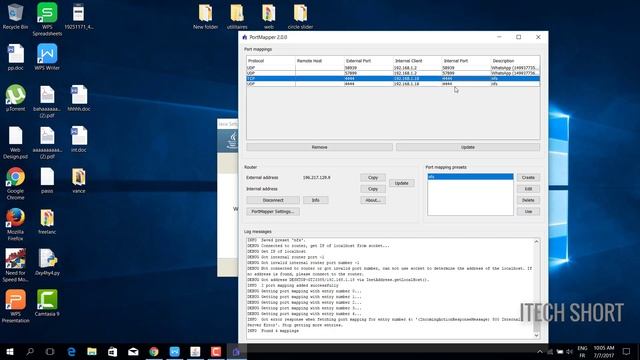Click the router Info button
Viewport: 640px width, 360px height.
tap(316, 200)
